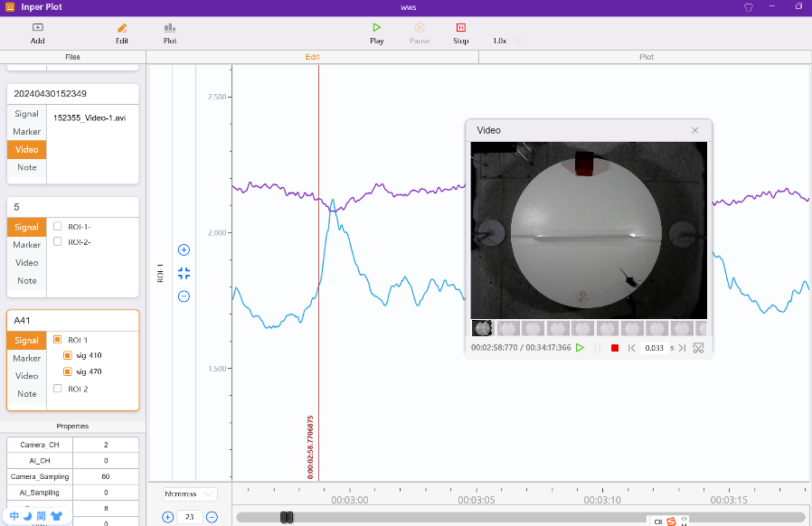Toggle the sig 470 checkbox

[x=67, y=371]
